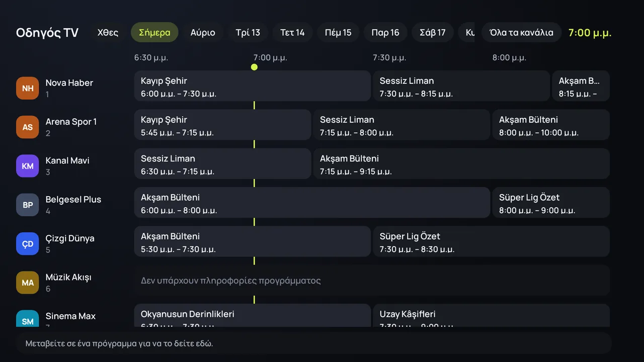
Task: Select Kayıp Şehir on Nova Haber
Action: pyautogui.click(x=253, y=86)
